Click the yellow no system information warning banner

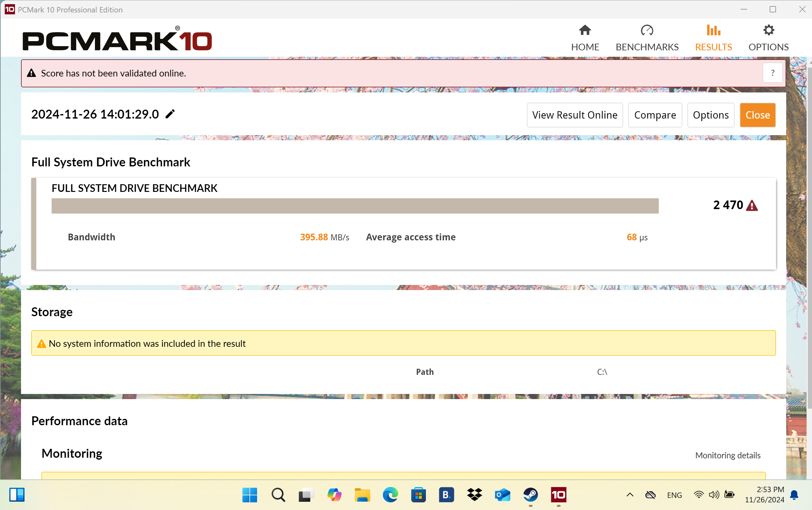[403, 343]
